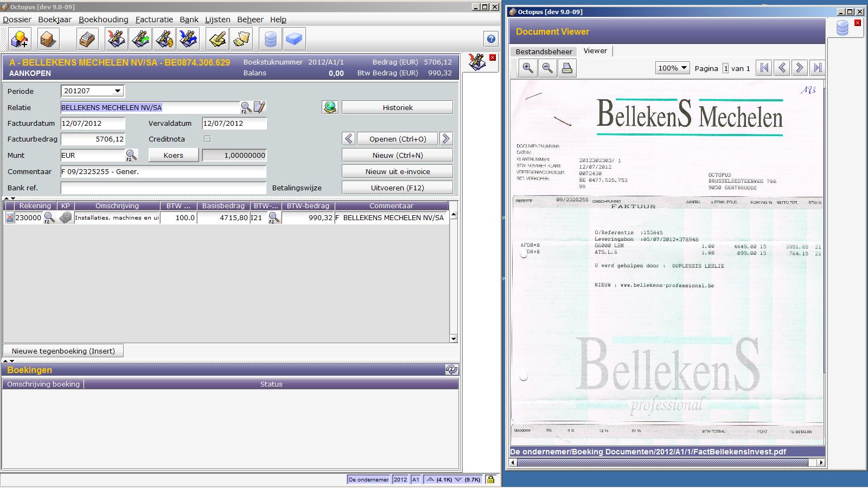Viewport: 868px width, 488px height.
Task: Click Nieuw uit e-invoice button
Action: click(398, 171)
